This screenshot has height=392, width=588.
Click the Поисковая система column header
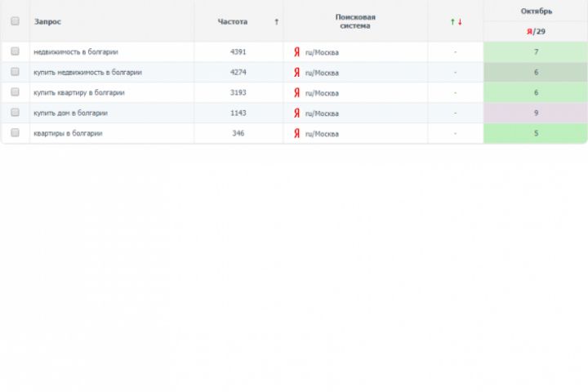[x=355, y=21]
